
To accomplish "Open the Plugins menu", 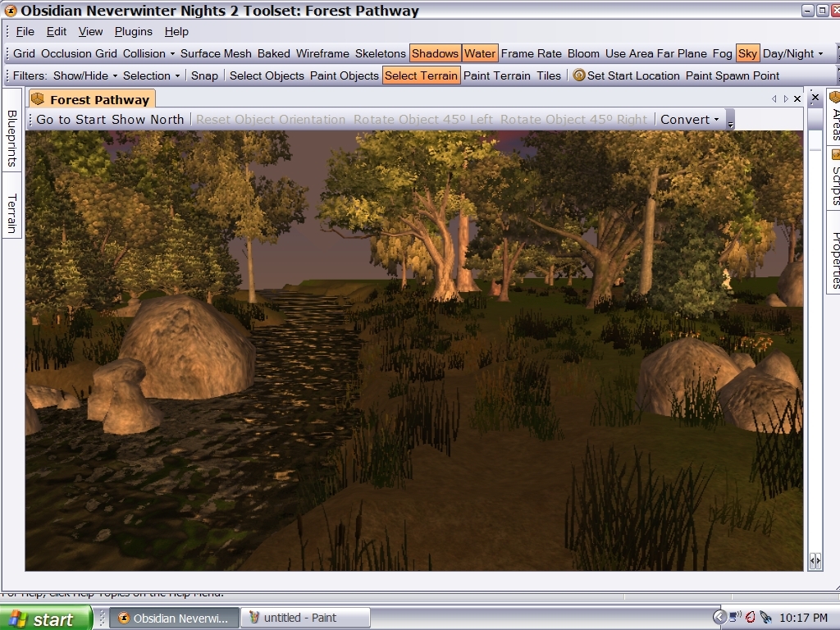I will click(133, 31).
